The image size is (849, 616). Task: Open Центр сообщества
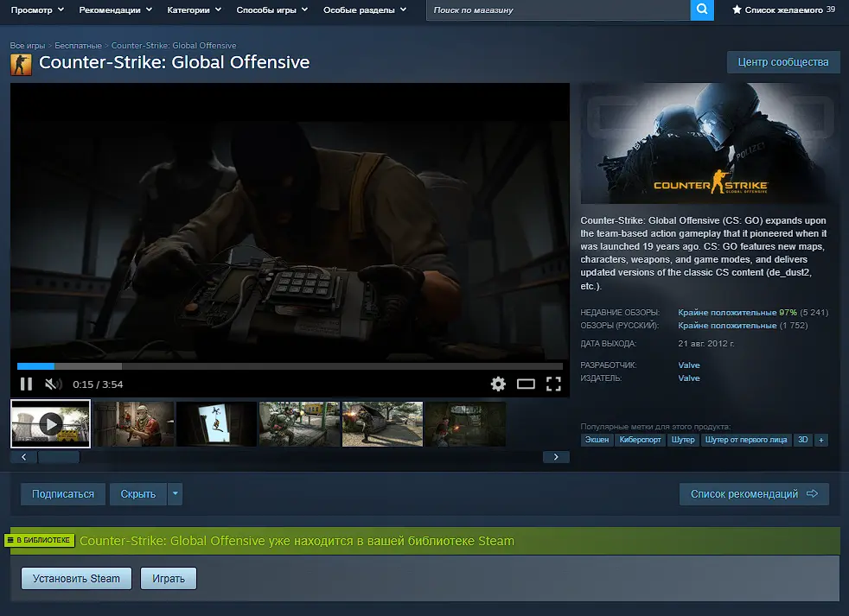coord(782,62)
